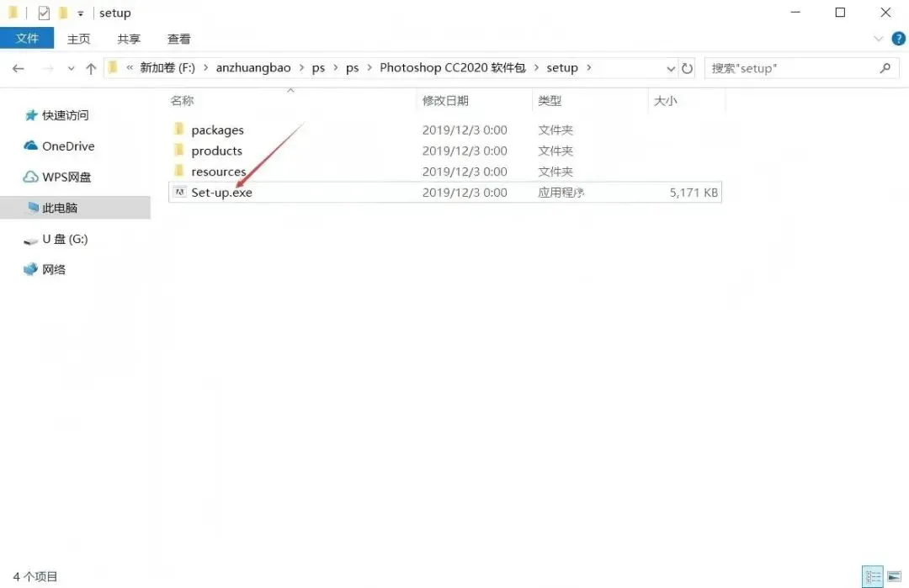Click the Forward navigation arrow

[x=48, y=68]
